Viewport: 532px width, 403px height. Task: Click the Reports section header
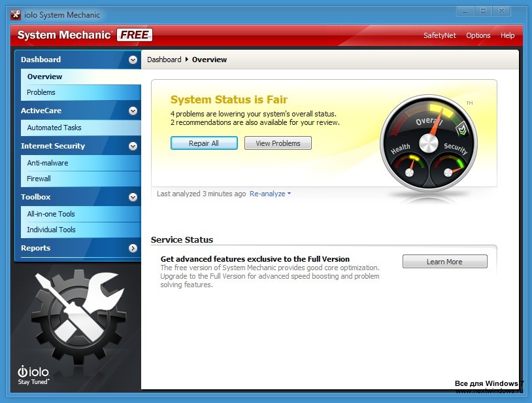tap(78, 248)
